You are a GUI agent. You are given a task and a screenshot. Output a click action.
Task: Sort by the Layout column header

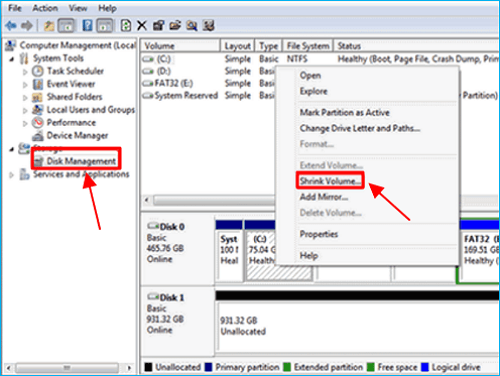238,46
